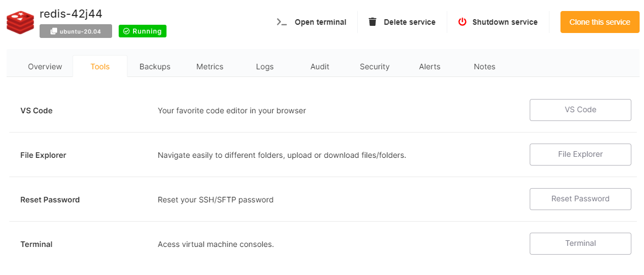Open the Alerts tab
This screenshot has height=275, width=644.
point(430,67)
